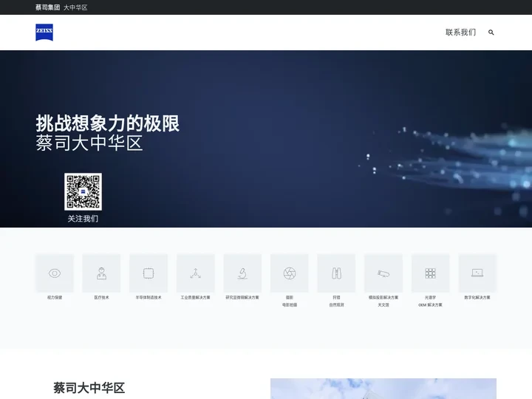Click the OEM 解决方案 label
Screen dimensions: 532x399
(430, 304)
